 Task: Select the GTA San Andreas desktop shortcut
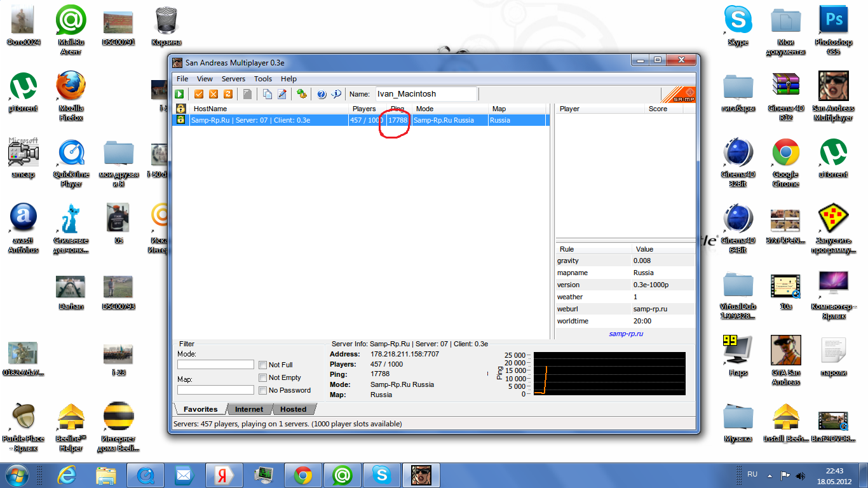(x=785, y=360)
